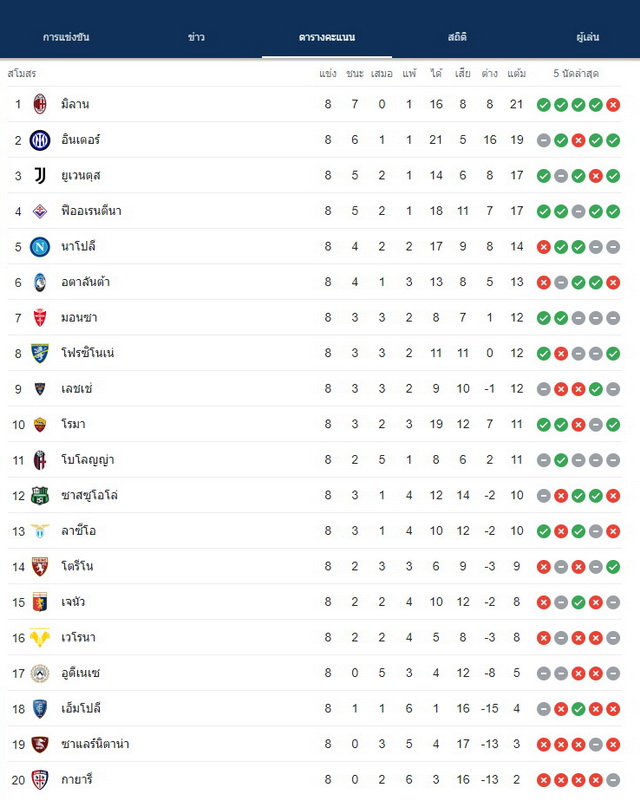This screenshot has width=640, height=801.
Task: Click the Atalanta club crest
Action: pyautogui.click(x=40, y=282)
